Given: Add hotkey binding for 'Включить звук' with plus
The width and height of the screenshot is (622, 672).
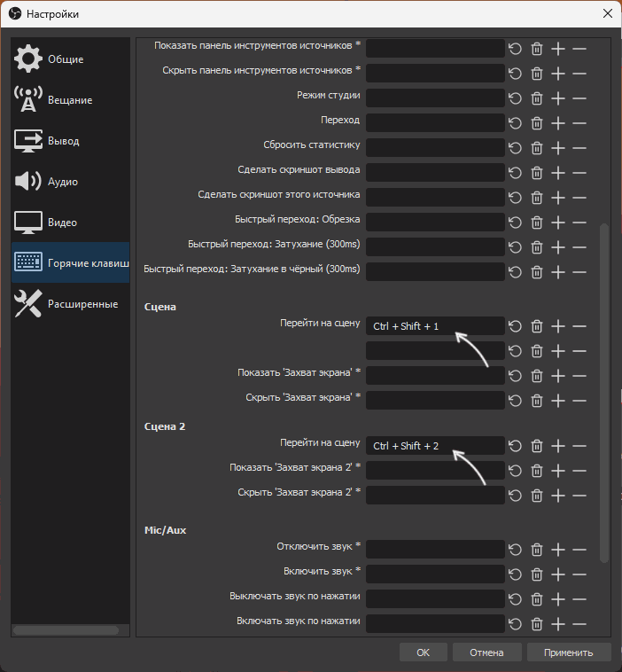Looking at the screenshot, I should [x=558, y=574].
